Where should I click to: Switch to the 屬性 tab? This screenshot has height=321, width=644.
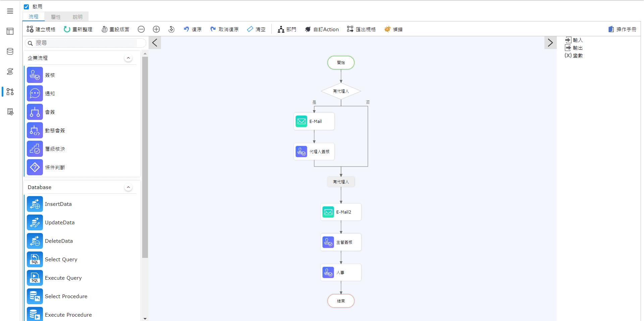(x=56, y=17)
